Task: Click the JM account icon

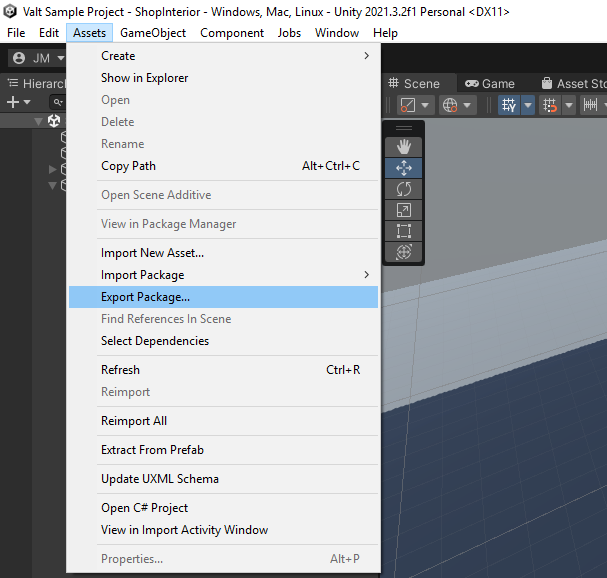Action: (x=19, y=58)
